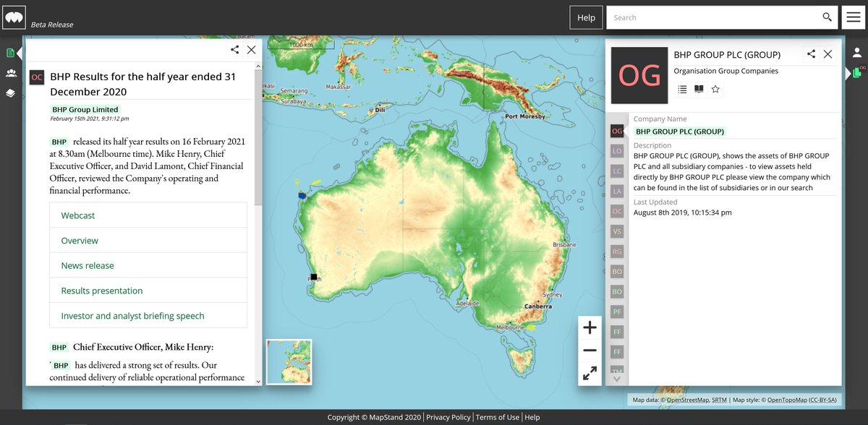Screen dimensions: 868x425
Task: Select the RG tab in the company panel
Action: [x=617, y=252]
